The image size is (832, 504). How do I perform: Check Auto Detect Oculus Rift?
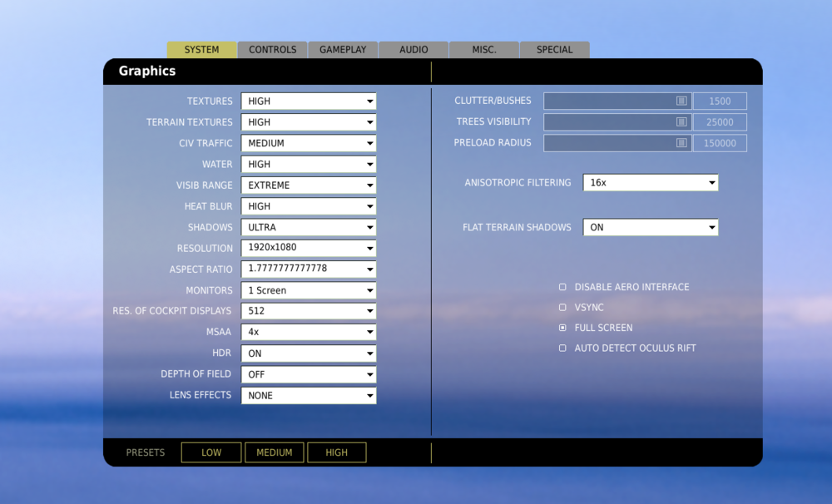point(562,348)
